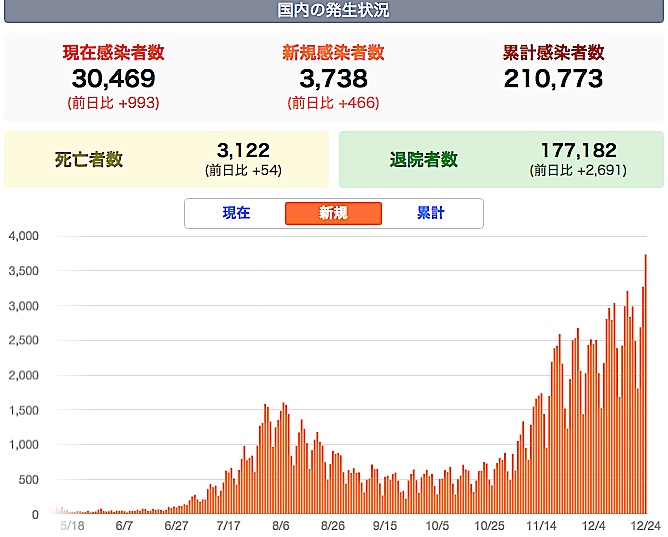Image resolution: width=668 pixels, height=537 pixels.
Task: Click the 10/5 date label
Action: (x=437, y=526)
